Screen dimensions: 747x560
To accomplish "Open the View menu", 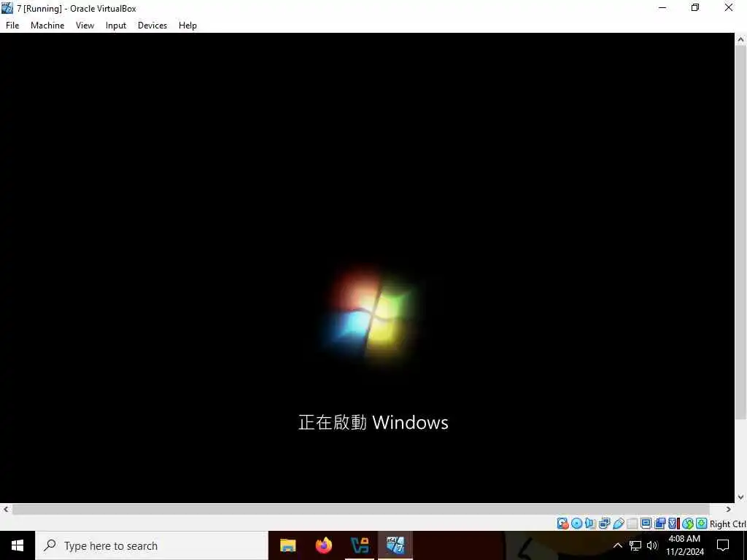I will (85, 26).
